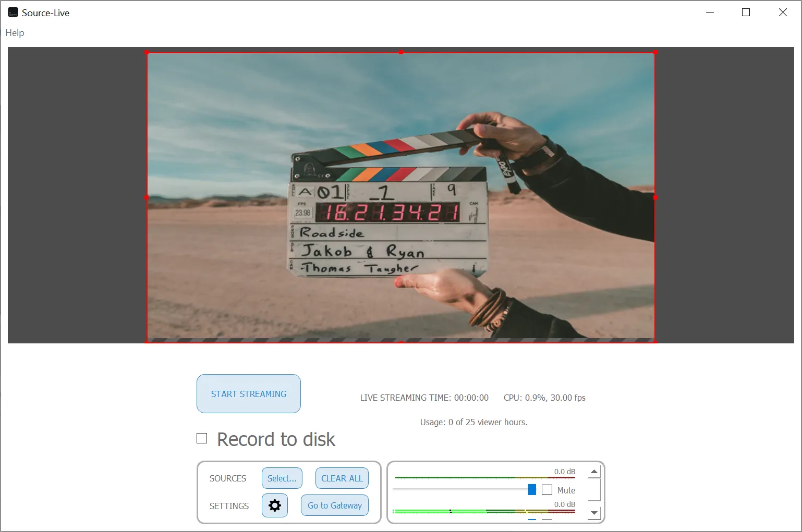Viewport: 802px width, 532px height.
Task: Click the SETTINGS label
Action: pos(229,506)
